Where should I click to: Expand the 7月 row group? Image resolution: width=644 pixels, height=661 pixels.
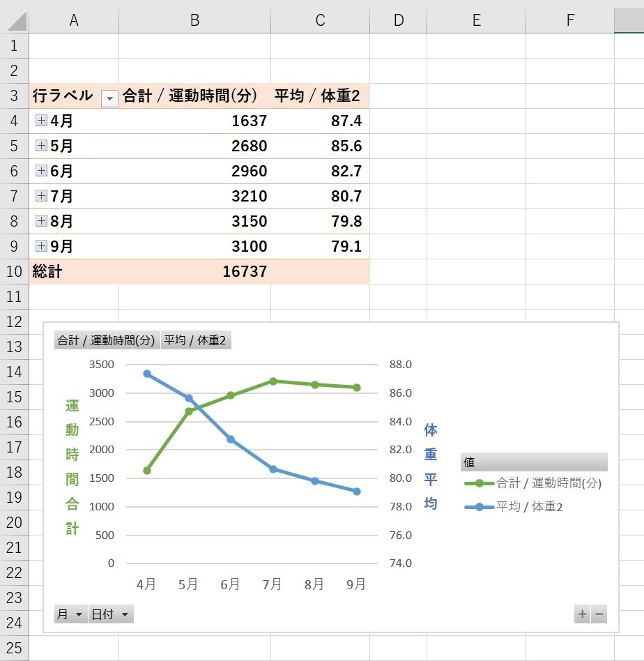(41, 196)
